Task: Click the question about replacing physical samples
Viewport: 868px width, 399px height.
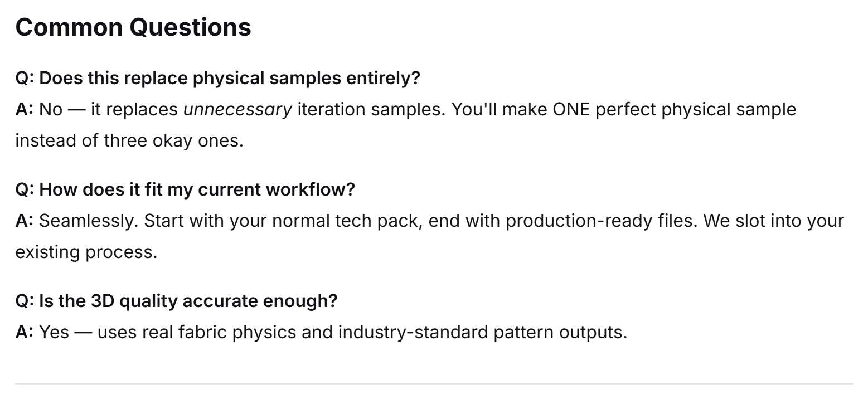Action: coord(217,79)
